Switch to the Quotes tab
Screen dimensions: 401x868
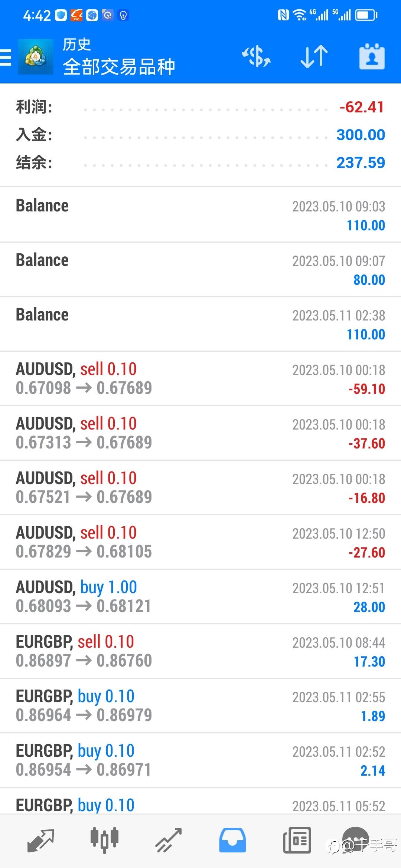pyautogui.click(x=41, y=840)
